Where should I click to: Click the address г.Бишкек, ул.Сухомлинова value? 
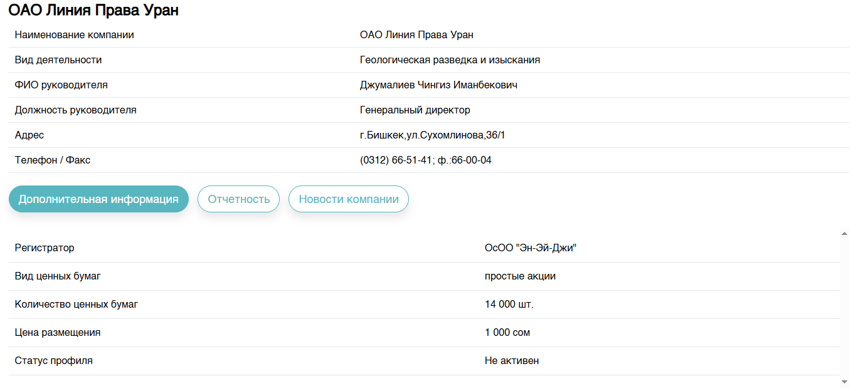432,135
